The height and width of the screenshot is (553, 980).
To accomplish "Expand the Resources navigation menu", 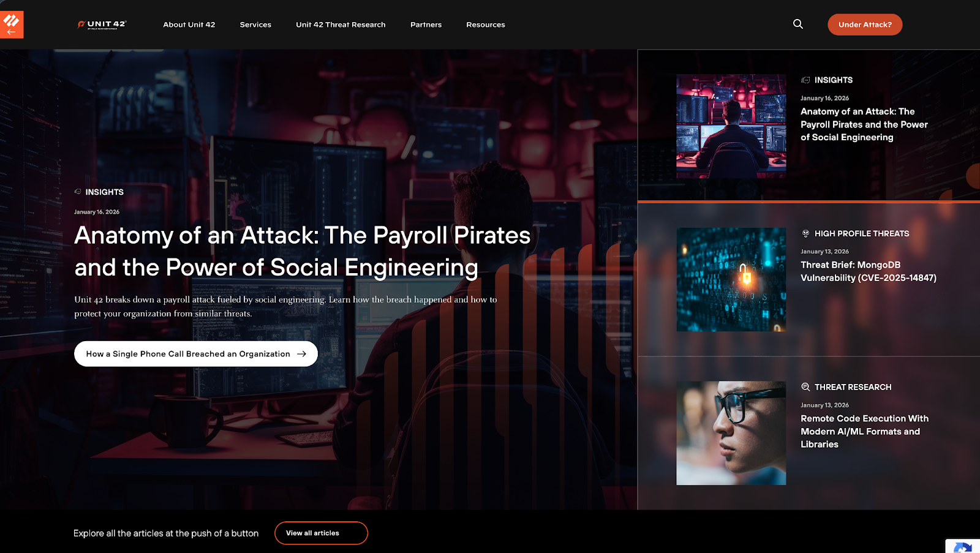I will [486, 24].
